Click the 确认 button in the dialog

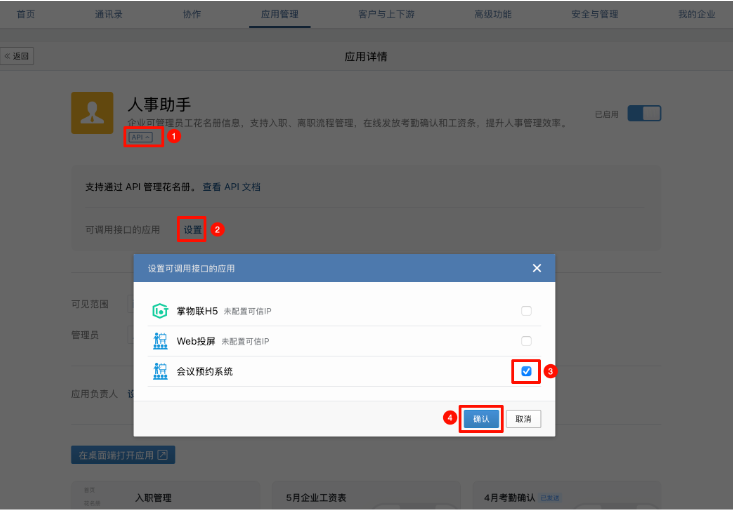coord(481,419)
